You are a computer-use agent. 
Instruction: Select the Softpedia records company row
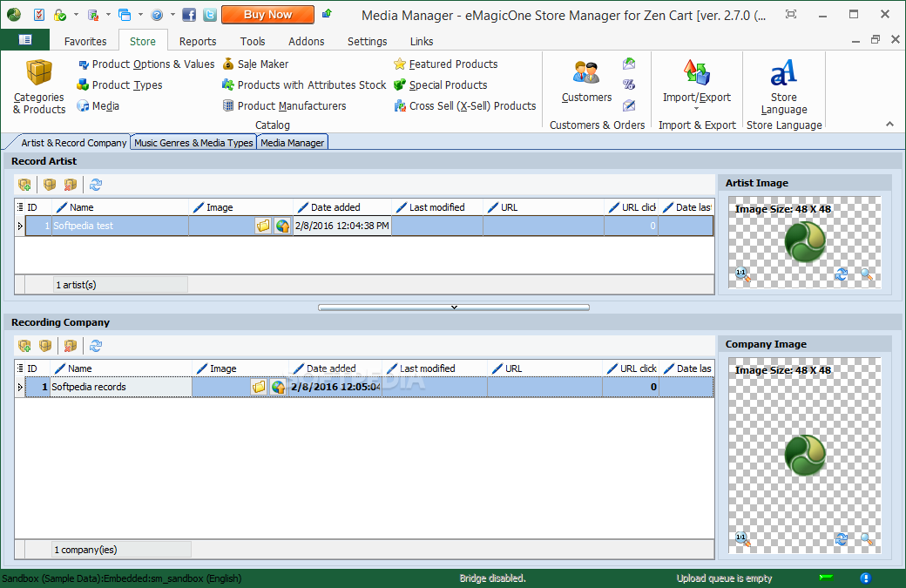[368, 387]
